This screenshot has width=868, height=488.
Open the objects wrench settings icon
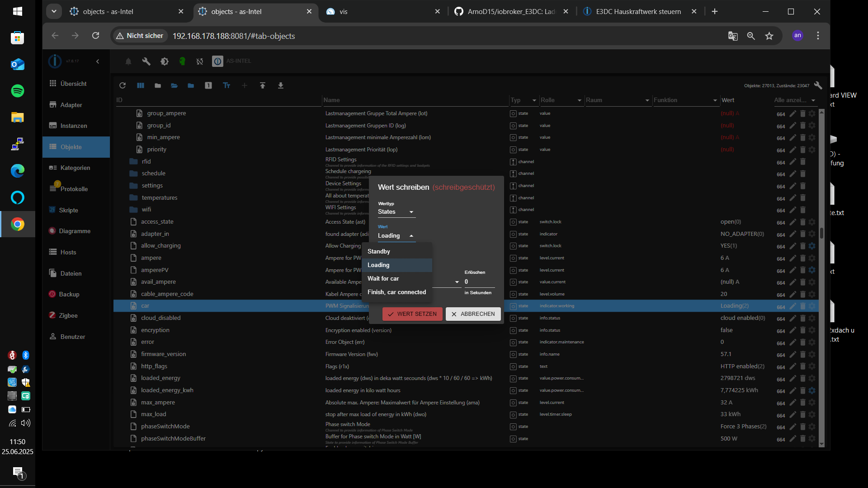818,85
